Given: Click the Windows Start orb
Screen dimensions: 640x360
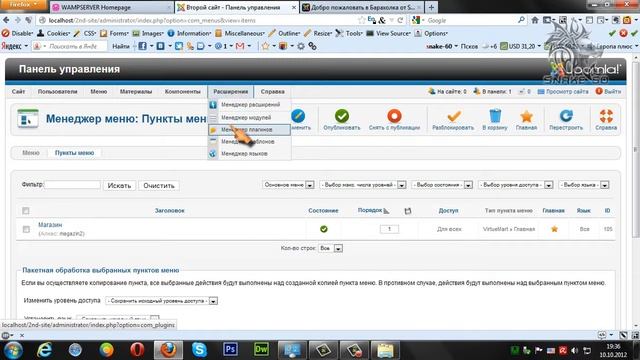Looking at the screenshot, I should coord(13,350).
